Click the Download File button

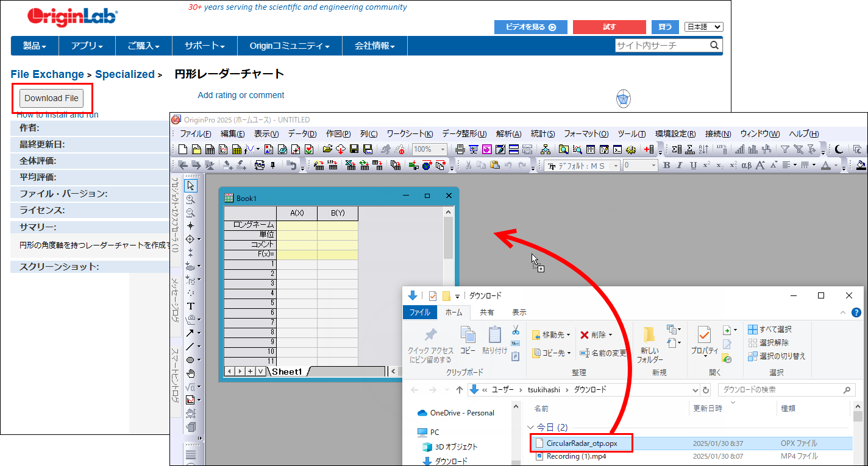click(52, 98)
